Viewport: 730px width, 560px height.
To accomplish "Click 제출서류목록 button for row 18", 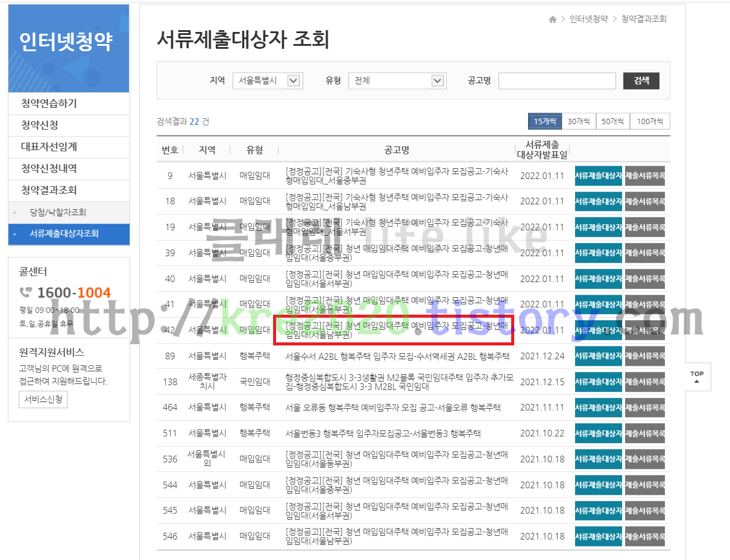I will pos(645,201).
